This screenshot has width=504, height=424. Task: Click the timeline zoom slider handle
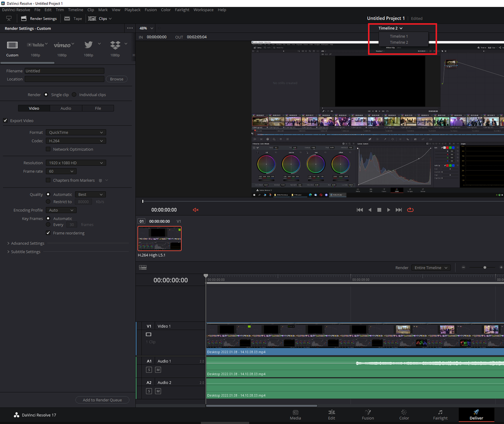click(x=485, y=267)
